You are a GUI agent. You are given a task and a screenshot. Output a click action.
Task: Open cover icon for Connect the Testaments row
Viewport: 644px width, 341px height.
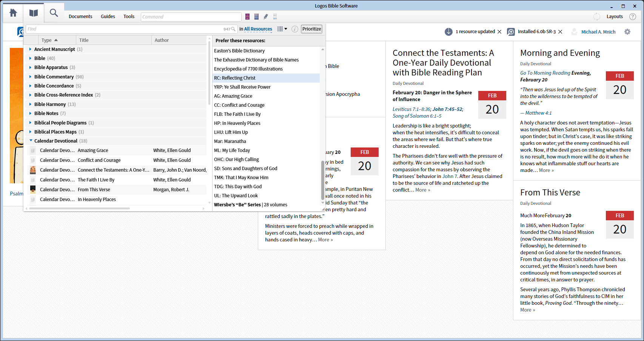[33, 170]
